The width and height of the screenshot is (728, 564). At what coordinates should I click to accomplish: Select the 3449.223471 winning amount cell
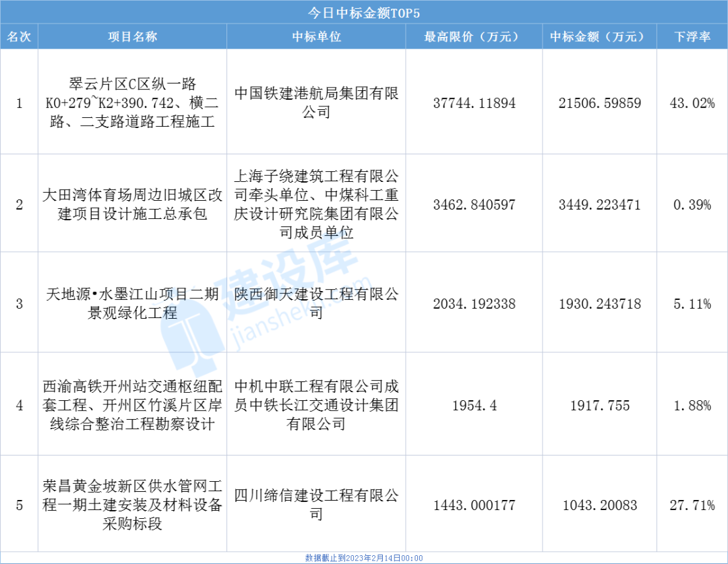599,205
